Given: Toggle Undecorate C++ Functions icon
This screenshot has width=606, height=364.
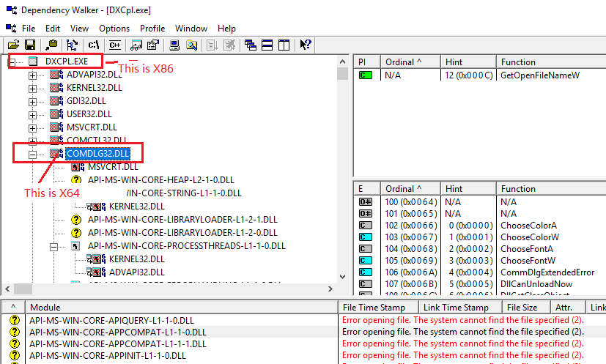Looking at the screenshot, I should coord(115,45).
